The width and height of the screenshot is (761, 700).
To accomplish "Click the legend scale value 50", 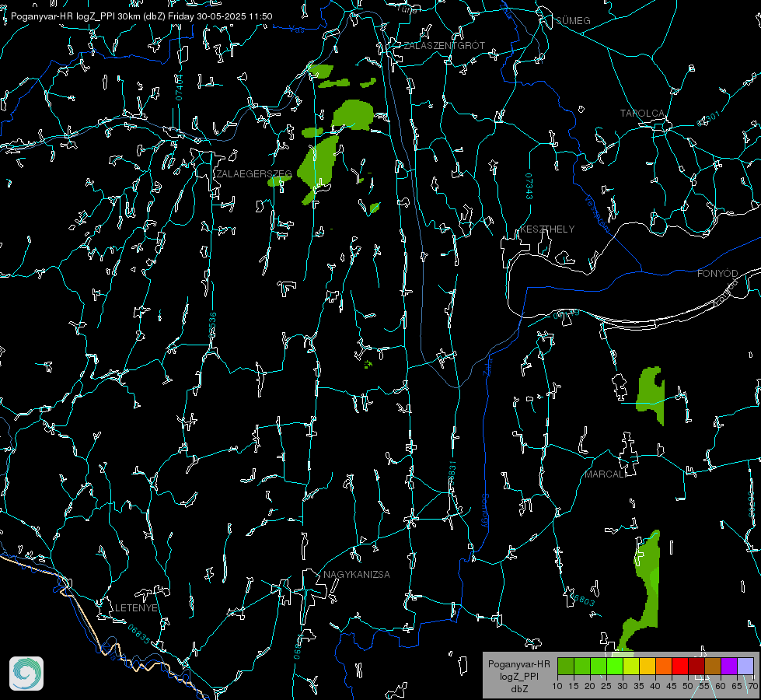I will point(688,686).
